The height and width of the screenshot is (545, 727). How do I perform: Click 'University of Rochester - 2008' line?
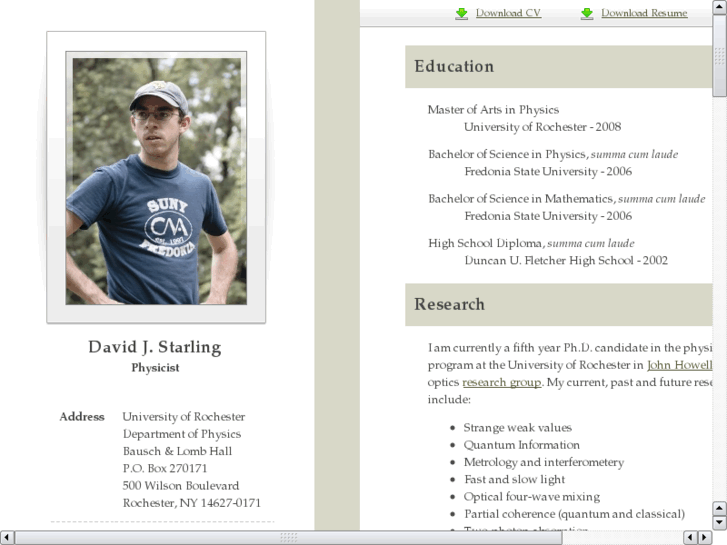click(542, 127)
